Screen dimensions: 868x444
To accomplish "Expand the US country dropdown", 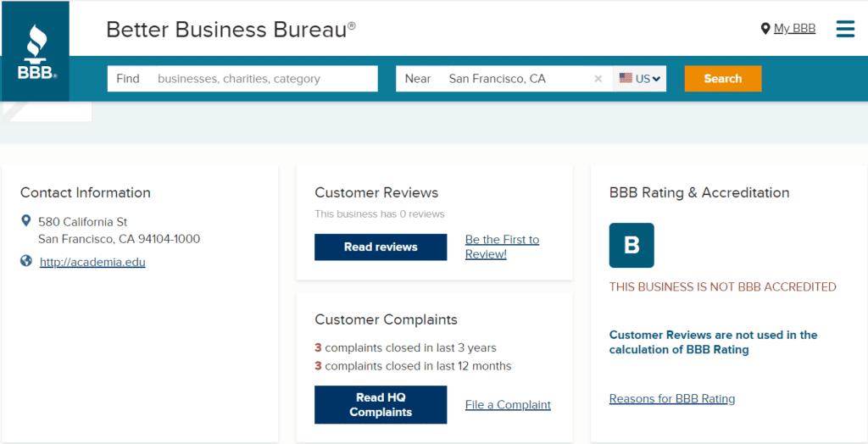I will tap(640, 79).
